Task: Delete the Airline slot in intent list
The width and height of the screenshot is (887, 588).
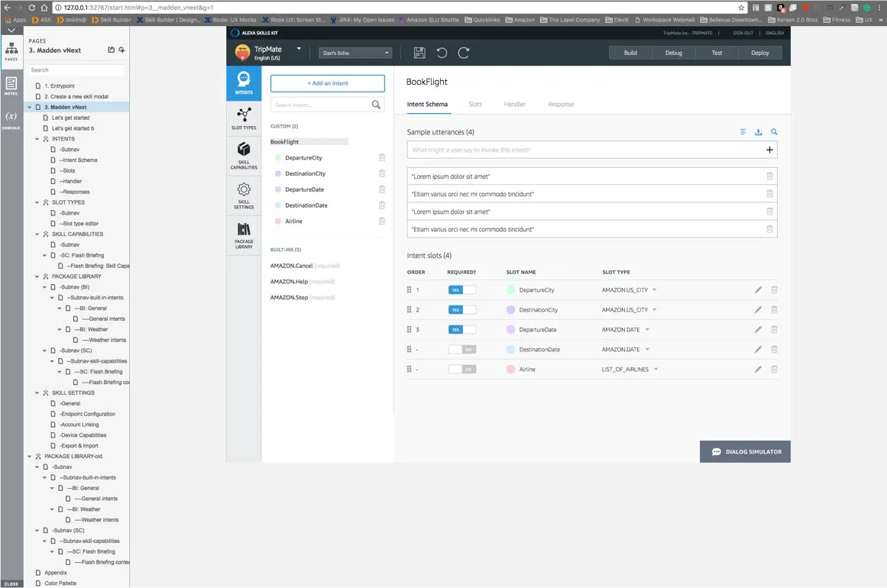Action: (382, 221)
